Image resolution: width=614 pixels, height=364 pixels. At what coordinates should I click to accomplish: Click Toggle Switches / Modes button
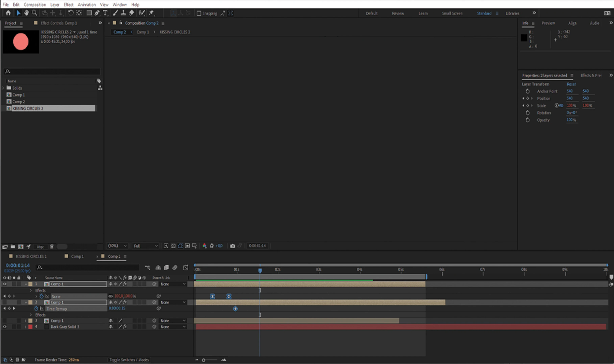(129, 360)
